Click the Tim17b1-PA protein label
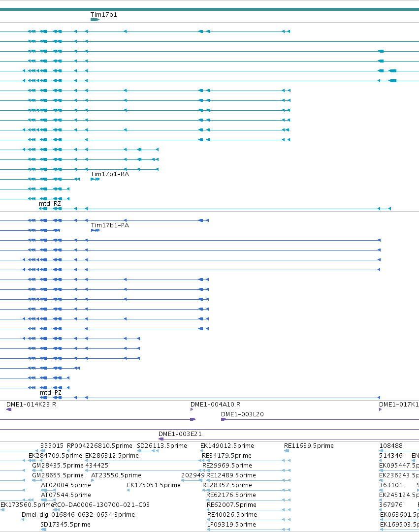Screen dimensions: 419x532 110,225
